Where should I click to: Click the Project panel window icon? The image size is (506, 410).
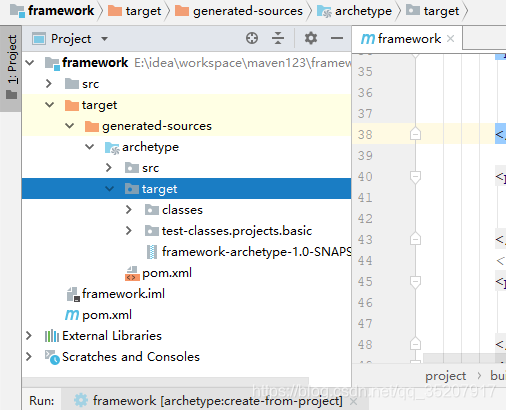click(39, 39)
